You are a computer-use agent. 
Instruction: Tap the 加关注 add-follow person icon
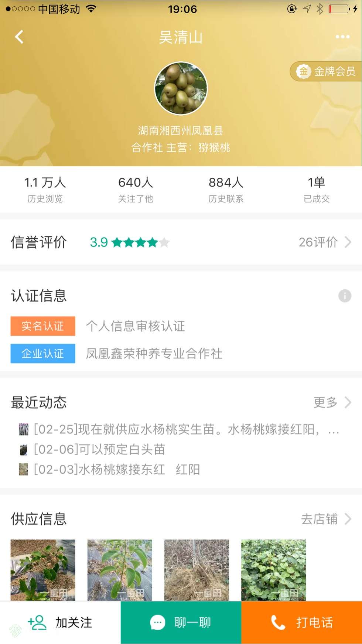point(37,623)
